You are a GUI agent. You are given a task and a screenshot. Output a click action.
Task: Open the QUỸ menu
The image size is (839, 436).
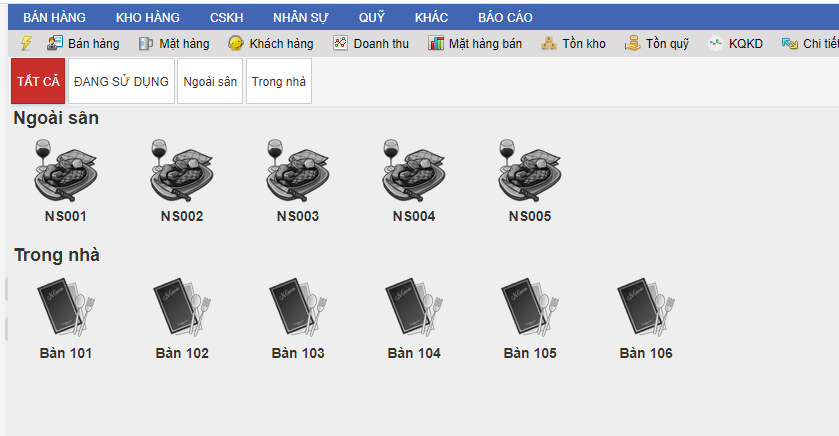[x=372, y=18]
